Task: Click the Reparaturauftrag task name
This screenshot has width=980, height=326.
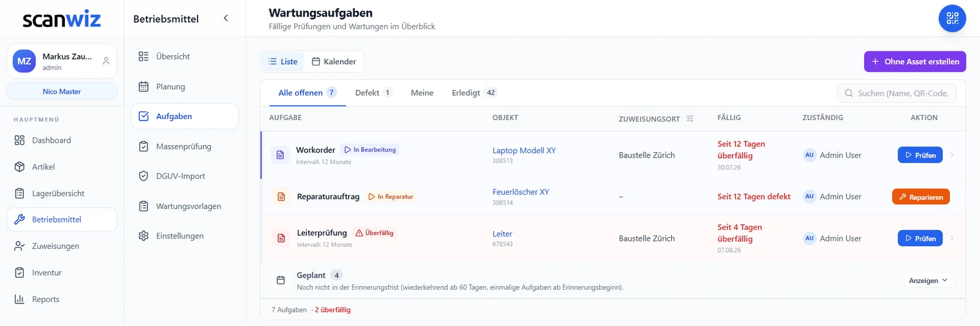Action: [328, 197]
